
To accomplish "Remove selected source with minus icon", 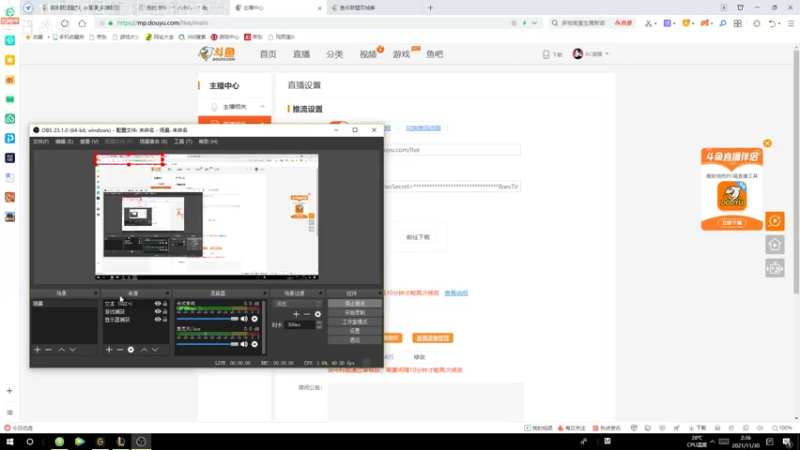I will (120, 350).
